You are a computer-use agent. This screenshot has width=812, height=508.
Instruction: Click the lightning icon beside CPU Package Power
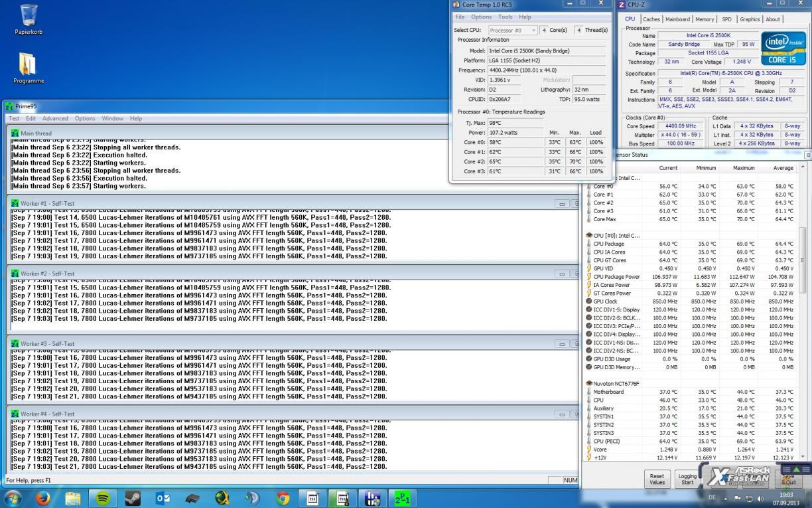pos(589,277)
